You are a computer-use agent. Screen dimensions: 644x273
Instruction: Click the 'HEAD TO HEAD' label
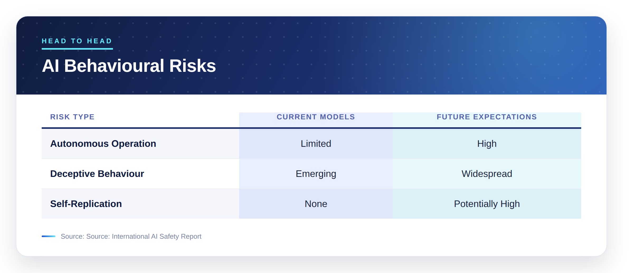click(77, 41)
